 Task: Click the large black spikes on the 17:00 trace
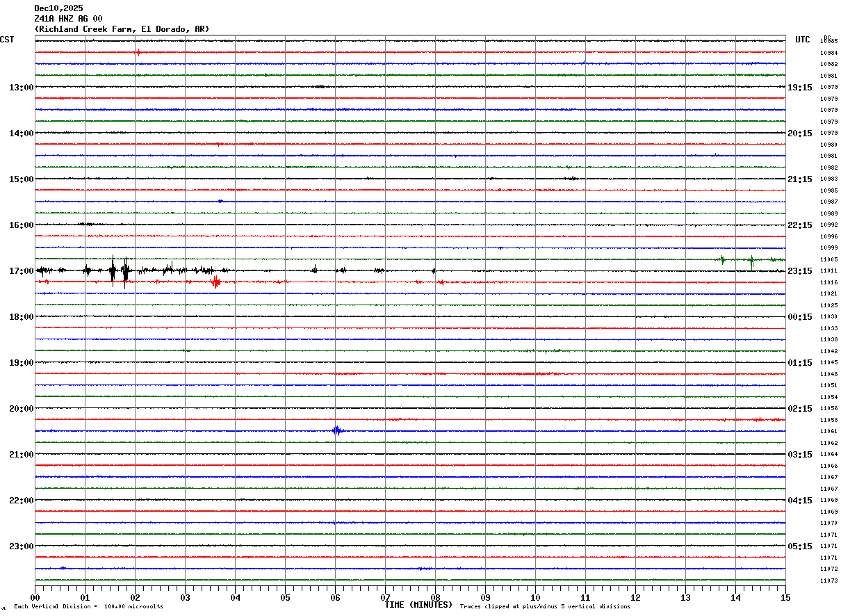click(119, 271)
